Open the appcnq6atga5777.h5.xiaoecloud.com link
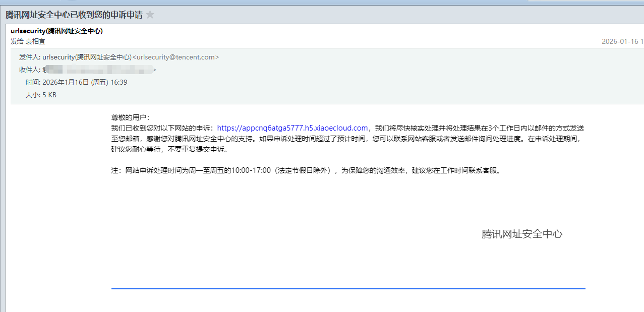 click(292, 128)
